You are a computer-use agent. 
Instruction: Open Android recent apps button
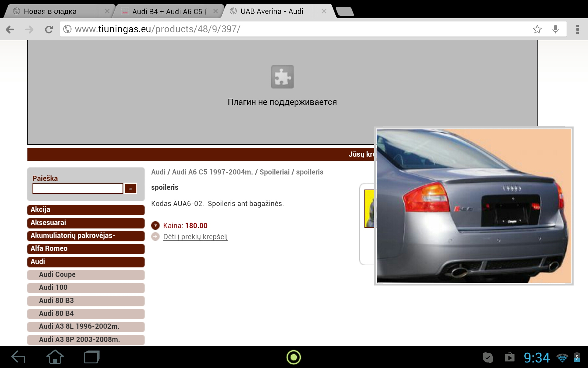[92, 357]
